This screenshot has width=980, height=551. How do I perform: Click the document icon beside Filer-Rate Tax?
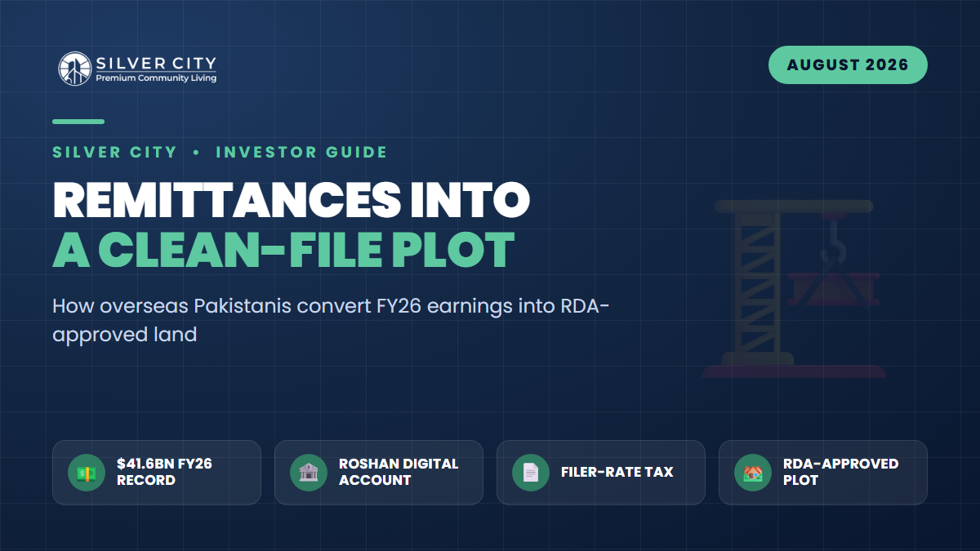[531, 473]
